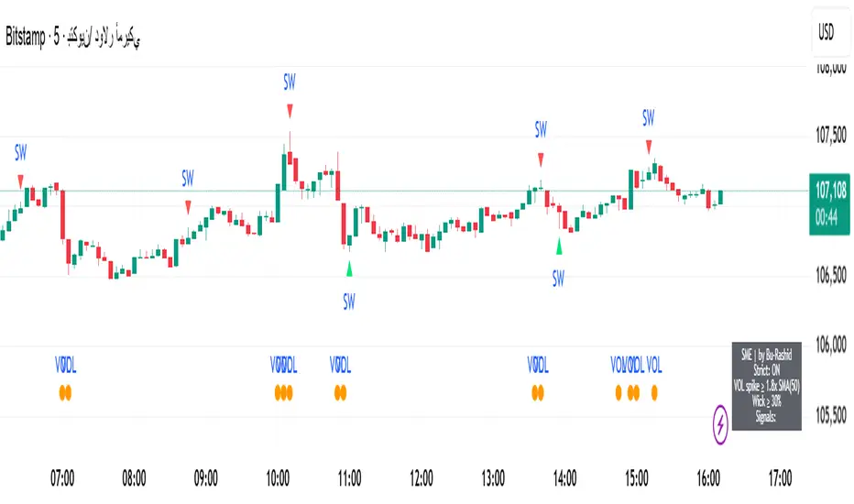The width and height of the screenshot is (854, 504).
Task: Click the green up arrow near 14:00
Action: coord(559,246)
